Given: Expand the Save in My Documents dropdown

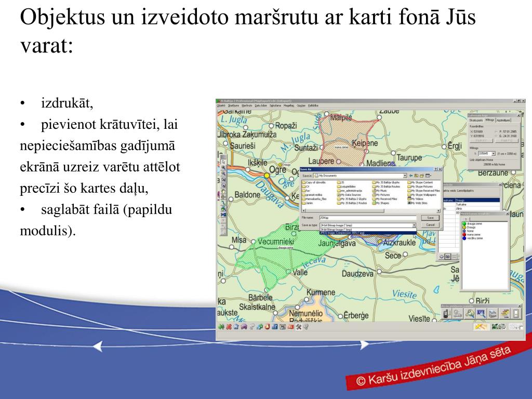Looking at the screenshot, I should coord(405,176).
